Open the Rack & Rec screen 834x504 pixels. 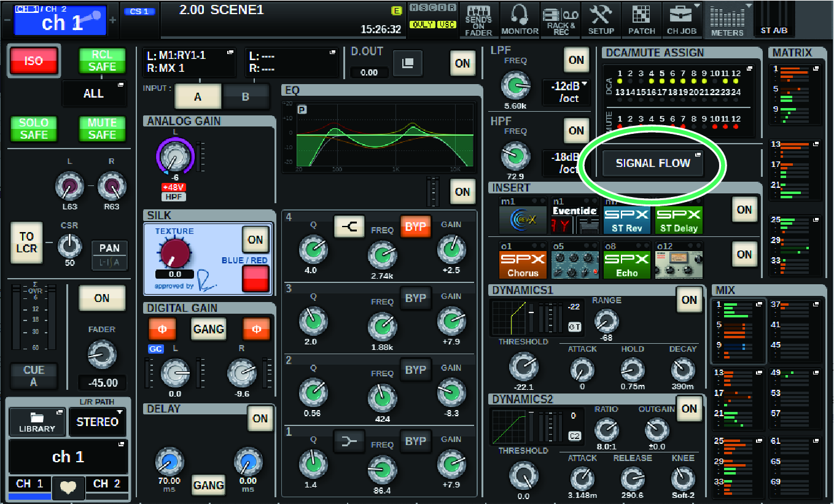point(561,18)
